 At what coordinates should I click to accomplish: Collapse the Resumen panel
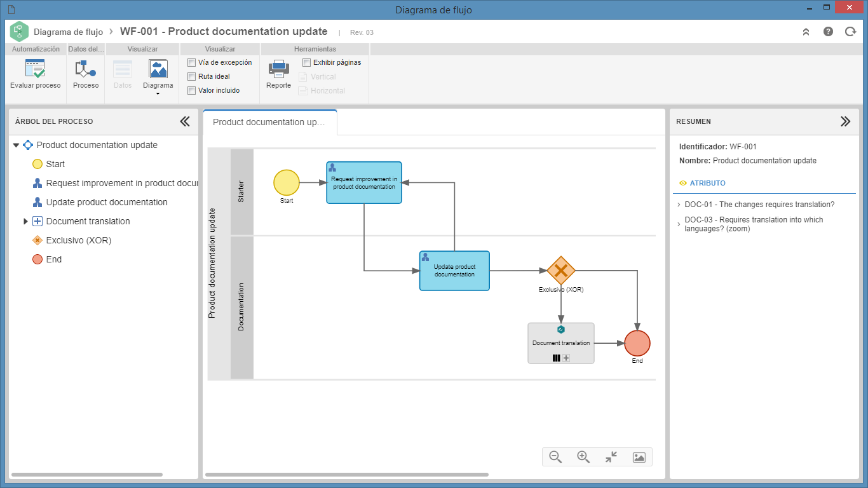[845, 121]
